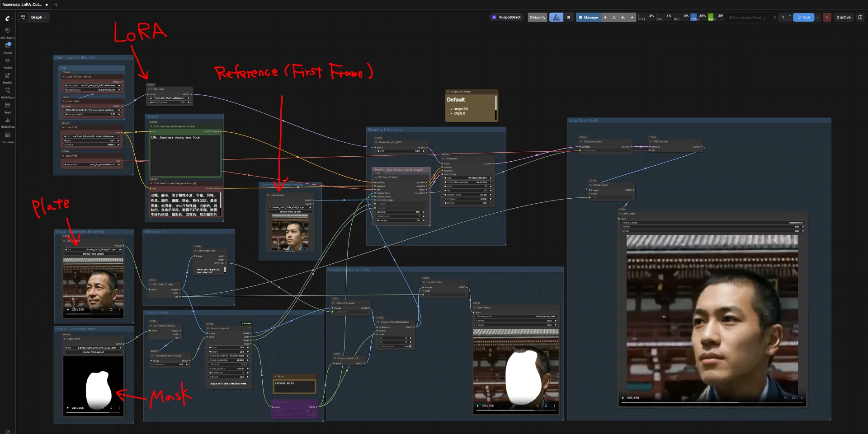Click choose file to upload on Load Image node
This screenshot has height=434, width=868.
(x=290, y=212)
